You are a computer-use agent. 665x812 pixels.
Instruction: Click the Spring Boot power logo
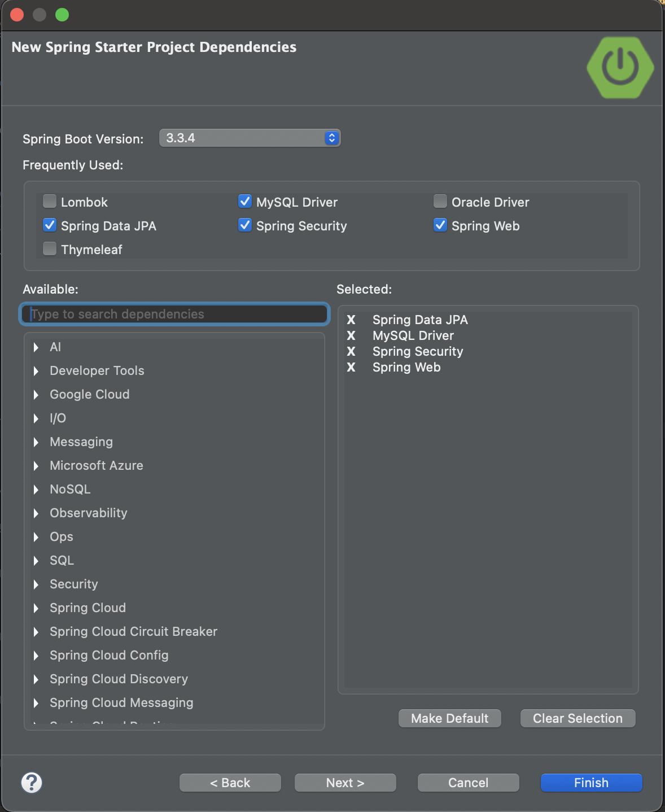point(620,68)
